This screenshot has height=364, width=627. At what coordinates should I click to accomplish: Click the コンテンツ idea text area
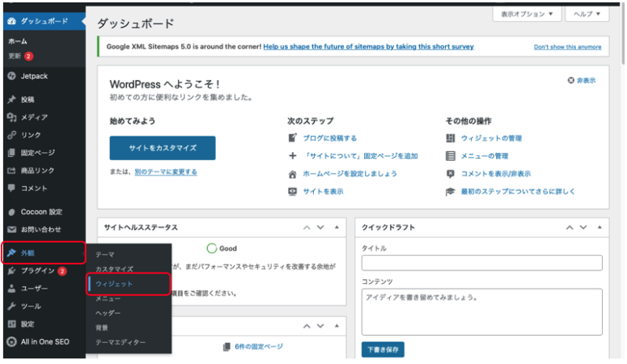tap(482, 312)
